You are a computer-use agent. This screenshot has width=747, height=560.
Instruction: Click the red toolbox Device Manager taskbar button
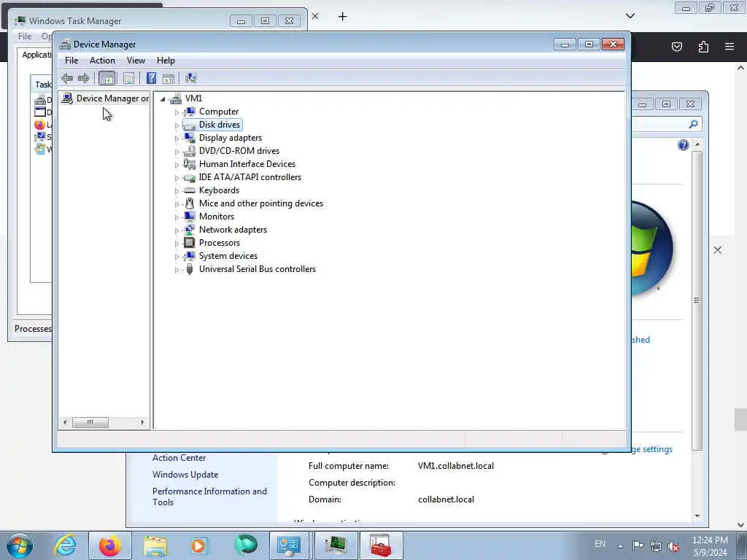click(381, 545)
